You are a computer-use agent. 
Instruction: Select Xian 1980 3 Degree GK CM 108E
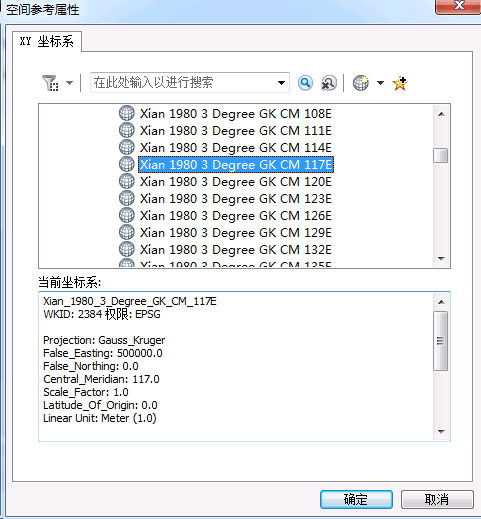tap(236, 114)
